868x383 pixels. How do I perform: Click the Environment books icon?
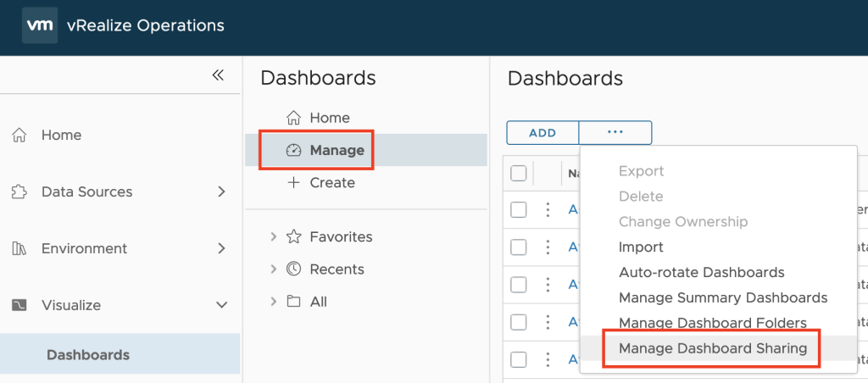(x=19, y=248)
